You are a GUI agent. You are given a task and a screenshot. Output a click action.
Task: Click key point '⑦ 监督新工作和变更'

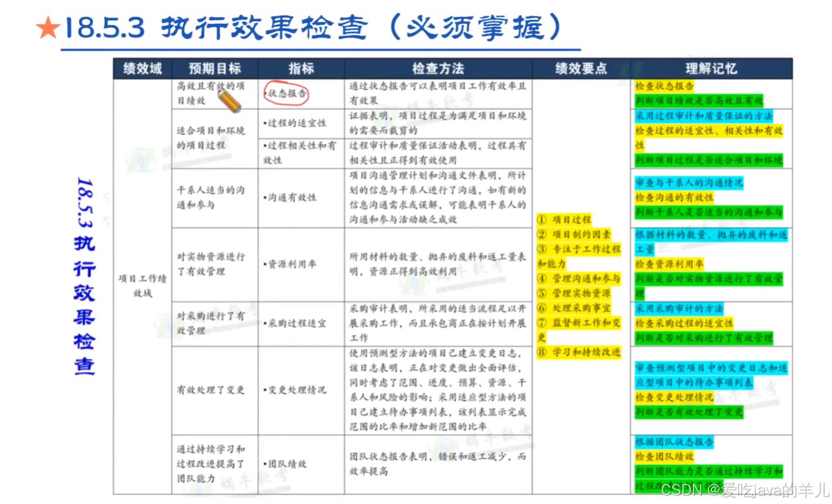(579, 331)
